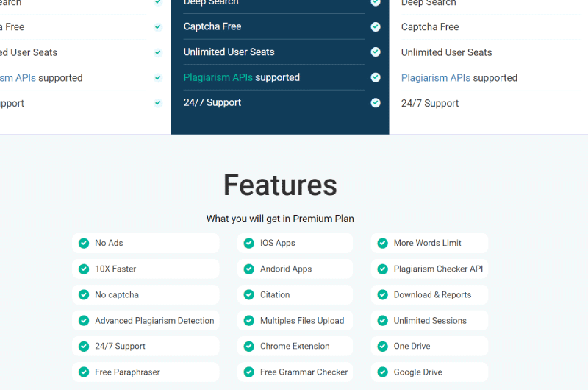The image size is (588, 390).
Task: Click the check icon beside Multiples Files Upload
Action: [248, 321]
